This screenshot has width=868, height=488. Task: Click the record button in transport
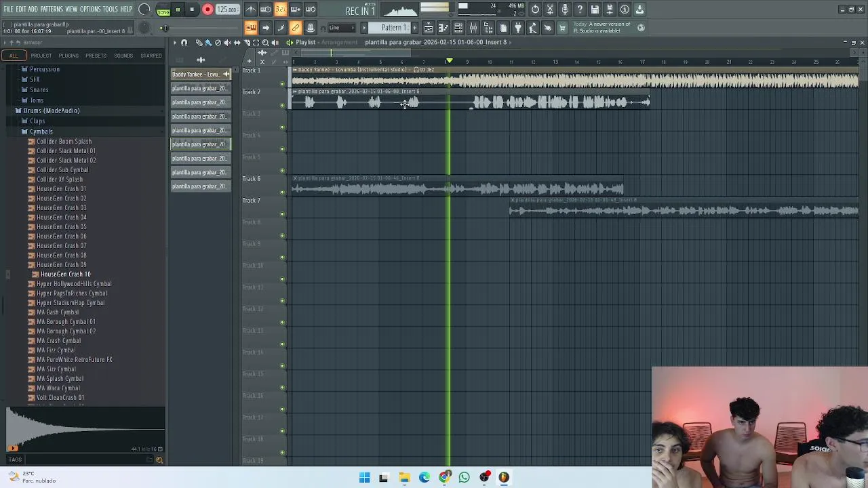[x=208, y=9]
